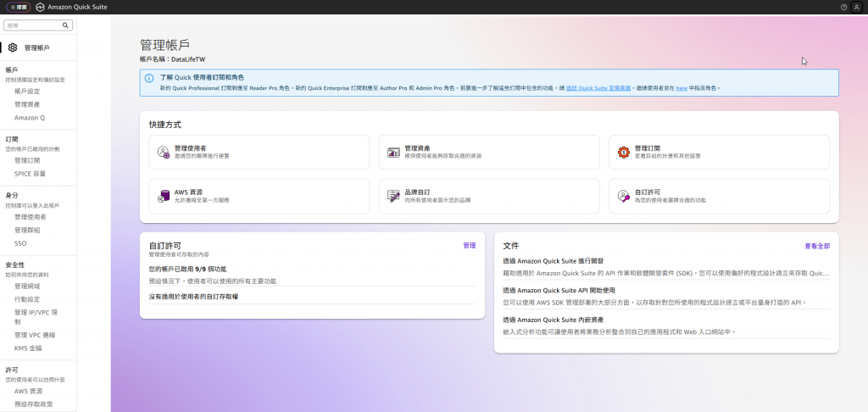Open the user profile icon
The height and width of the screenshot is (412, 868).
857,7
